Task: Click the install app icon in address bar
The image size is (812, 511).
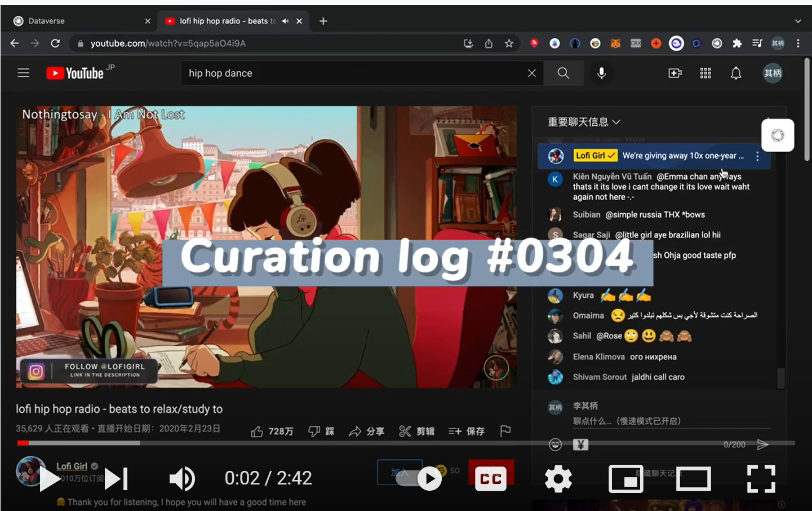Action: coord(468,43)
